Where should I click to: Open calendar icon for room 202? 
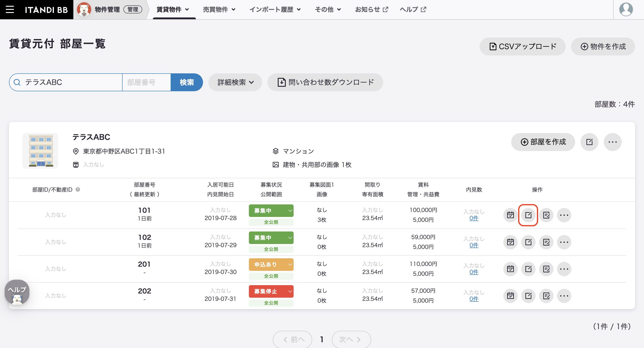(510, 296)
